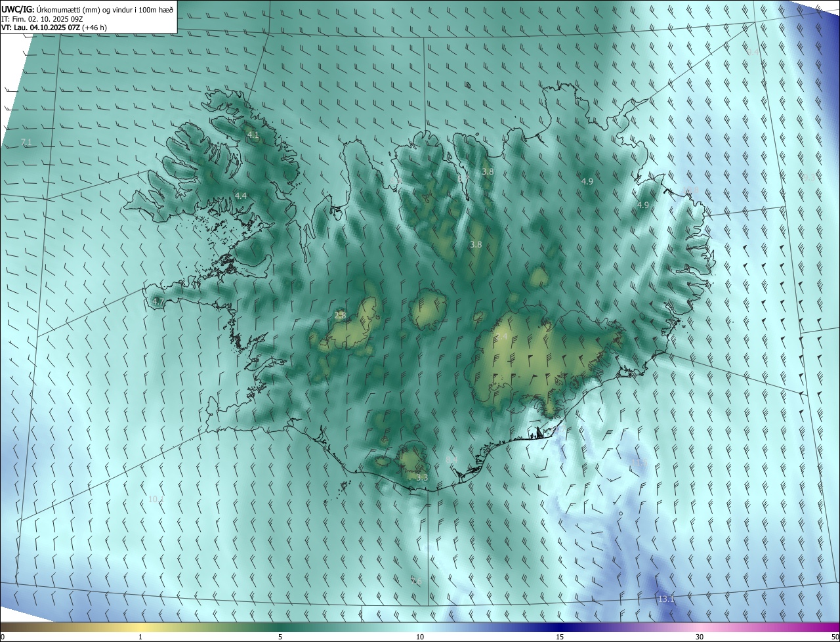Click the 3.3 value on the south coast
Image resolution: width=840 pixels, height=642 pixels.
tap(422, 477)
